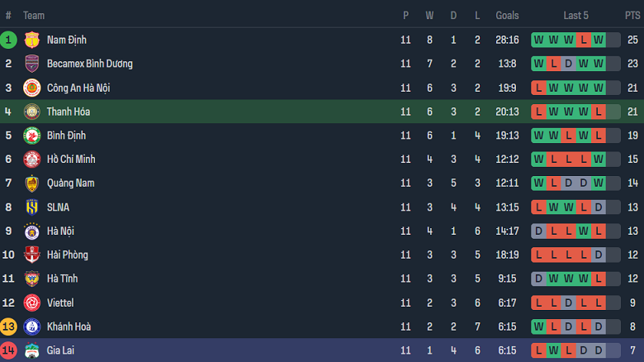Open the Hà Tĩnh team link
The height and width of the screenshot is (362, 644).
pos(63,279)
